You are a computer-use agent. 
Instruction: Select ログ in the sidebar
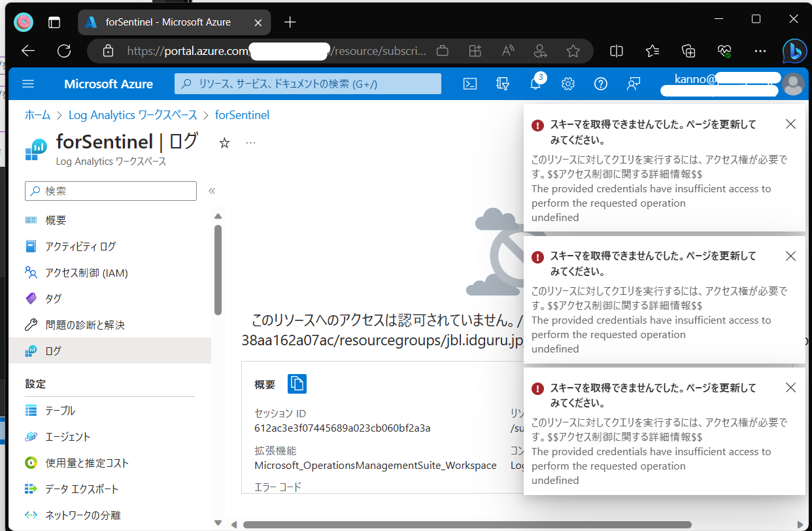[110, 351]
